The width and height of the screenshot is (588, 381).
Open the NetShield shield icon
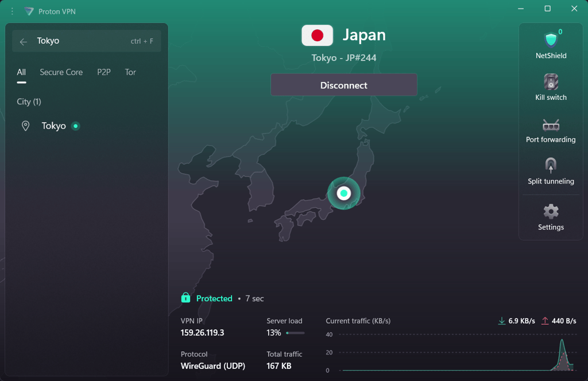(x=551, y=40)
